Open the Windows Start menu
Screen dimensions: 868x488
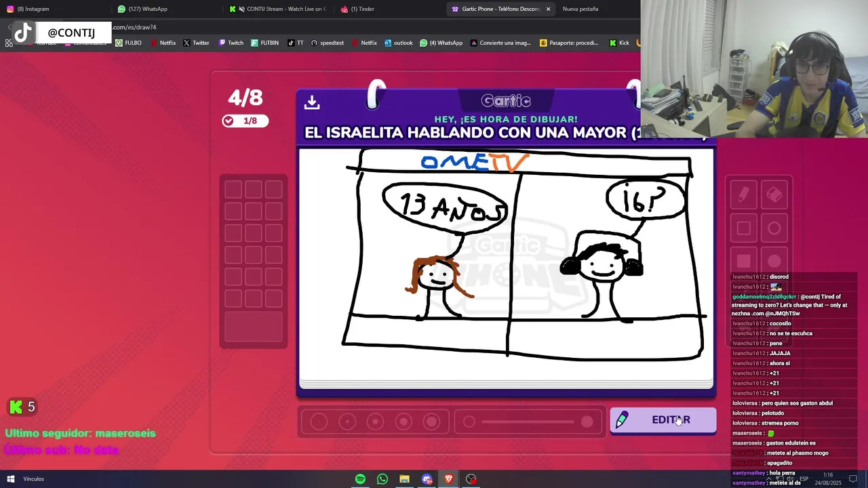(x=10, y=479)
